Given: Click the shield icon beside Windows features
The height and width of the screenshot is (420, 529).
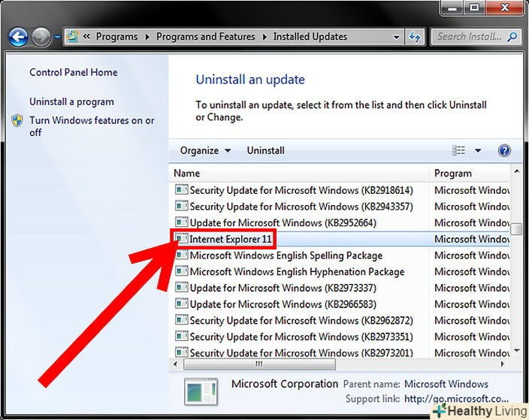Looking at the screenshot, I should tap(17, 120).
